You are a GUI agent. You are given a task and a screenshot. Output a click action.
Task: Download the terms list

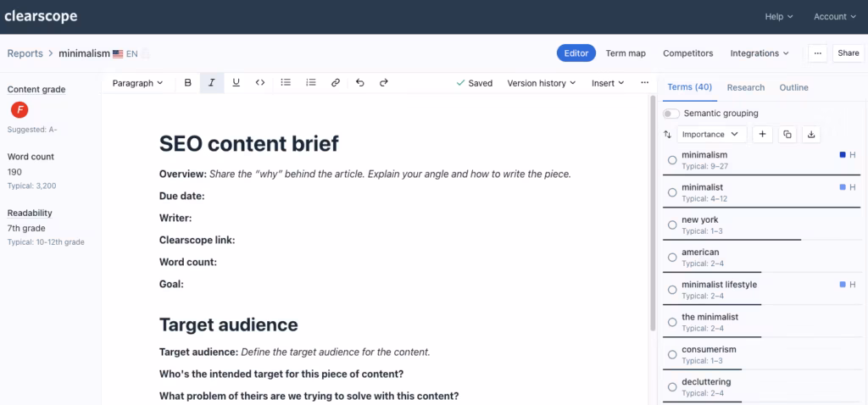(811, 135)
